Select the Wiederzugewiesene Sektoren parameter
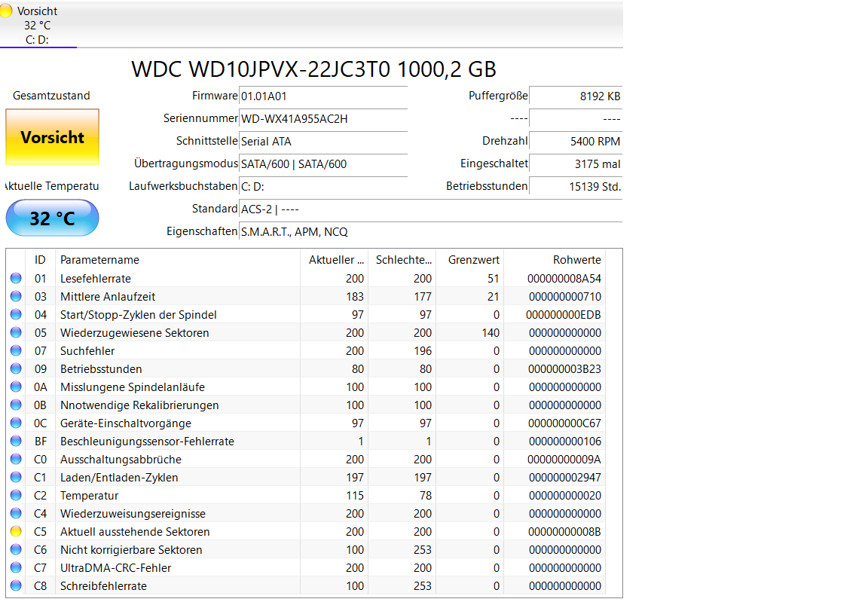 pyautogui.click(x=135, y=333)
